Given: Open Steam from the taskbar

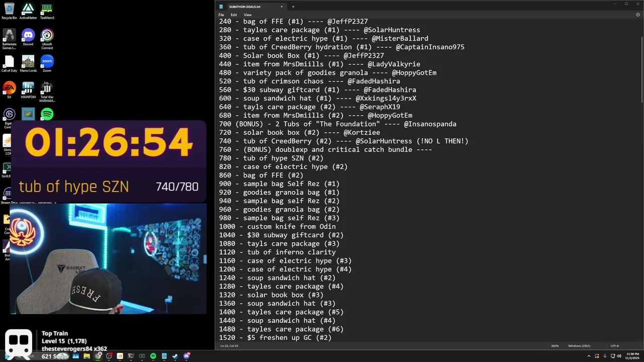Looking at the screenshot, I should click(x=175, y=356).
